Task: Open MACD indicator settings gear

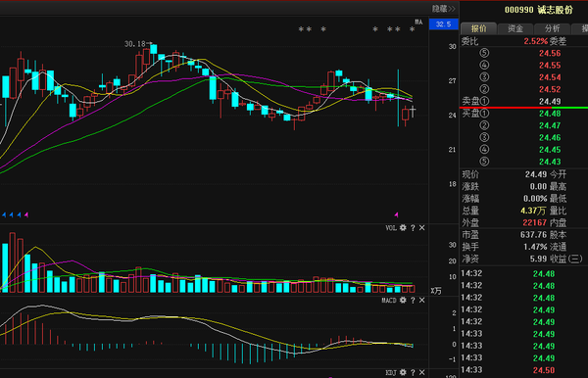Action: [403, 300]
